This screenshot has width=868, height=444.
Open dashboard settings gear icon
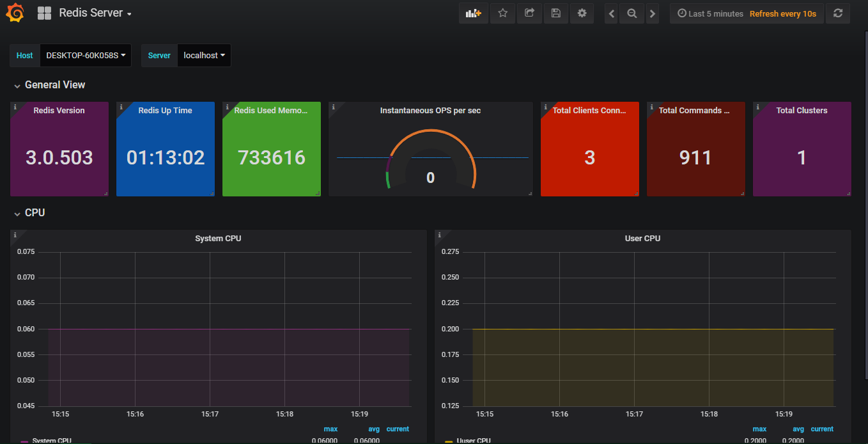point(582,13)
